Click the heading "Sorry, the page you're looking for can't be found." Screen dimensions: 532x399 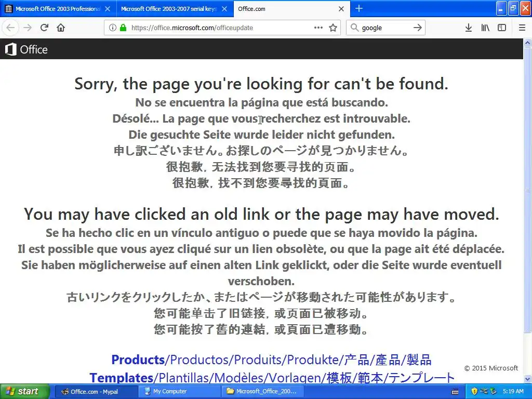tap(261, 84)
